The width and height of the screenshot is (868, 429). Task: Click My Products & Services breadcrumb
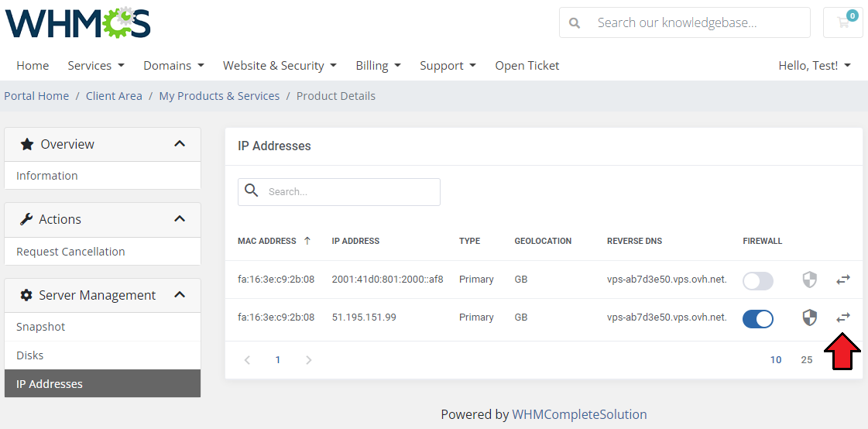point(219,96)
